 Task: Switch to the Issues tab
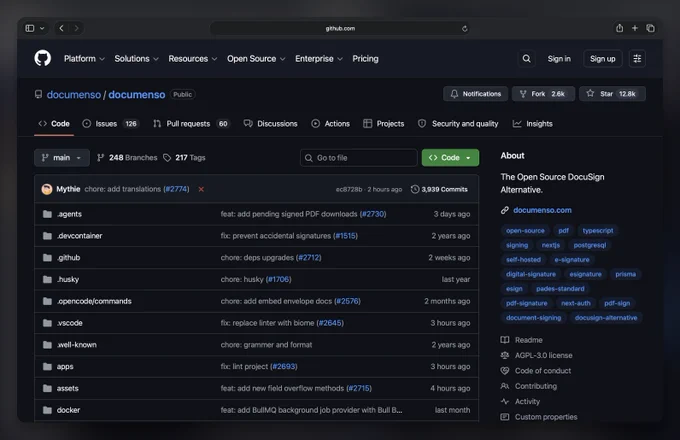coord(110,124)
